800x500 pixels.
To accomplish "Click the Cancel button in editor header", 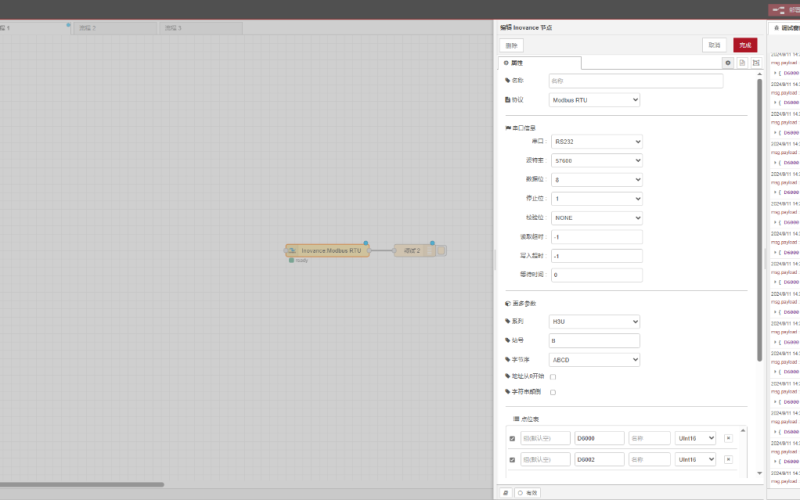I will click(x=714, y=45).
